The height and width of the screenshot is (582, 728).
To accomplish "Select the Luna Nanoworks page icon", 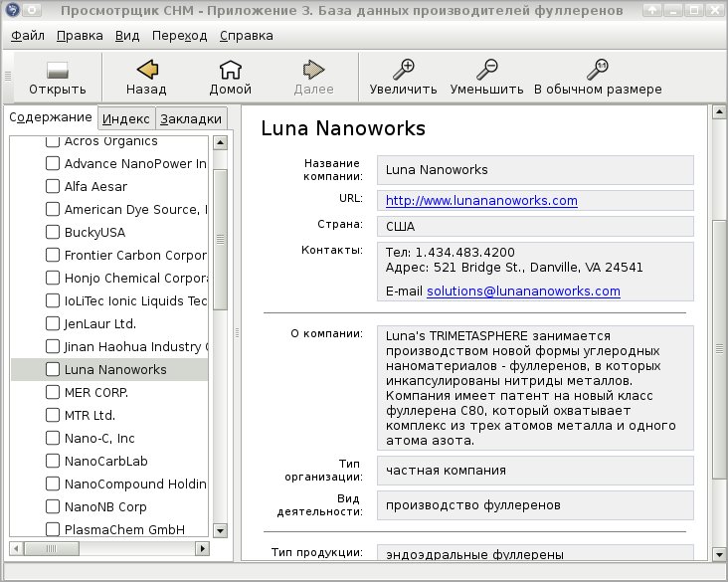I will point(53,369).
